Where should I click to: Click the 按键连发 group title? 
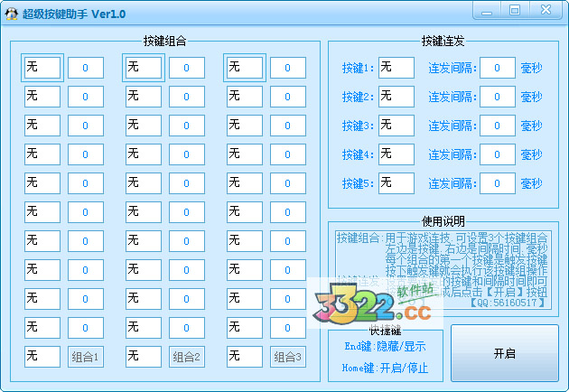pos(443,41)
